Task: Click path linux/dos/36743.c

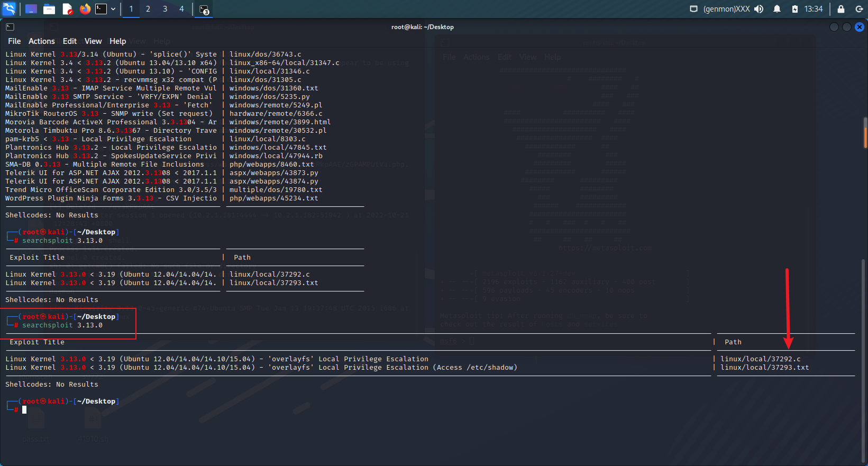Action: (266, 54)
